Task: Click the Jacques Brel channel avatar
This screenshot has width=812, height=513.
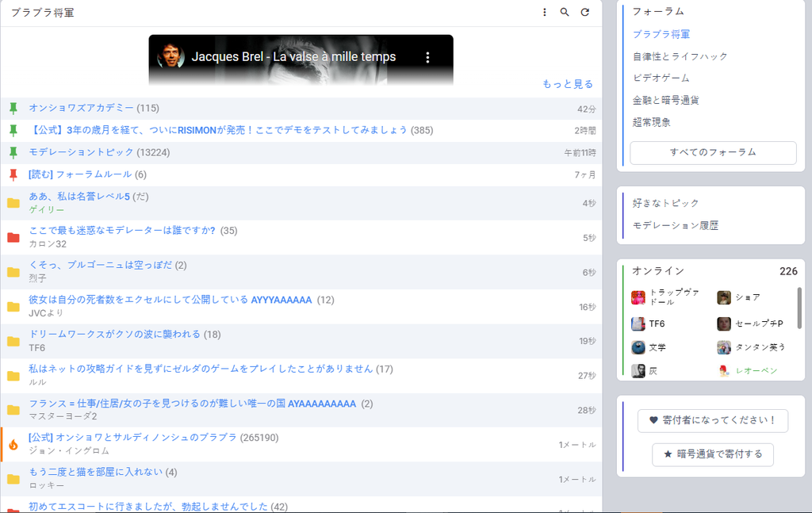Action: pyautogui.click(x=171, y=56)
